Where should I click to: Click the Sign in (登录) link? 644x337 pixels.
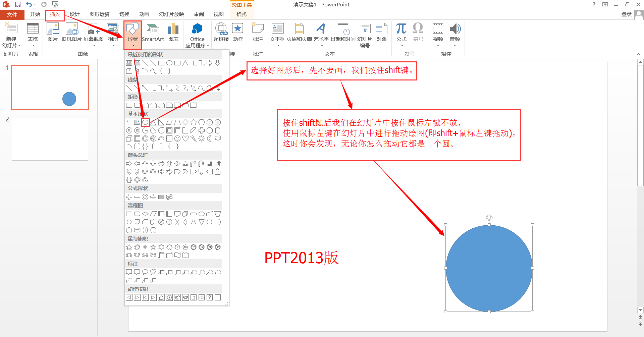click(626, 14)
